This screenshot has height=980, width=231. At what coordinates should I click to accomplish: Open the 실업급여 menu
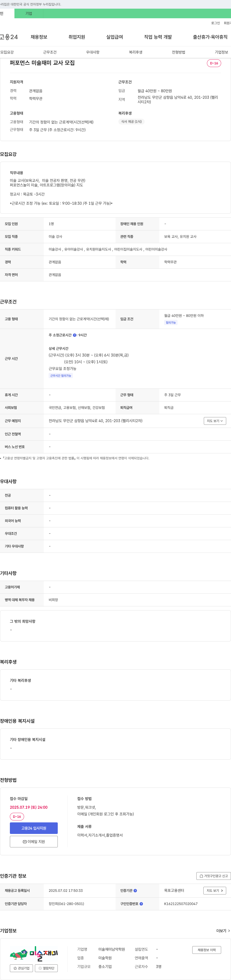(114, 37)
